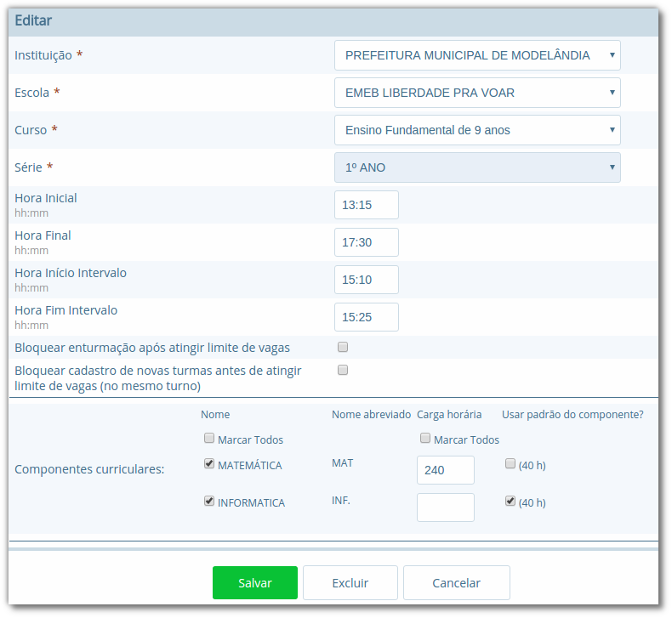Screen dimensions: 672x618
Task: Expand the Série dropdown showing 1º ANO
Action: (476, 167)
